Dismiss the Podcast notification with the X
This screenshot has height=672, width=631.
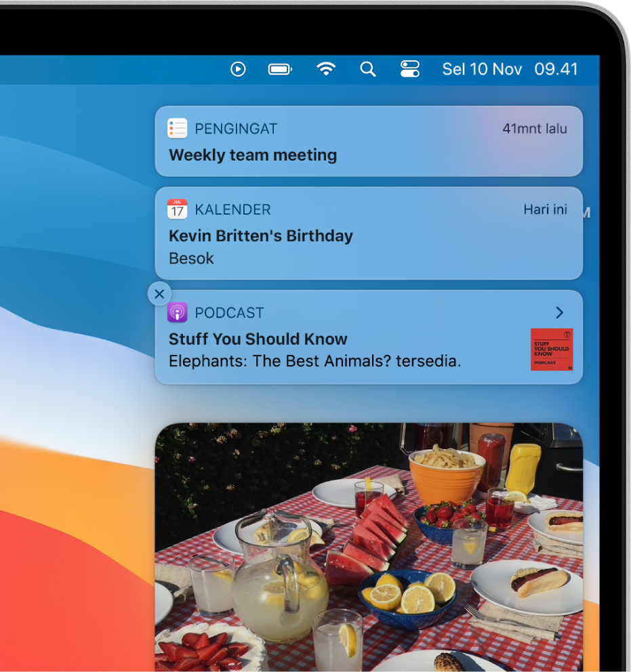coord(159,293)
